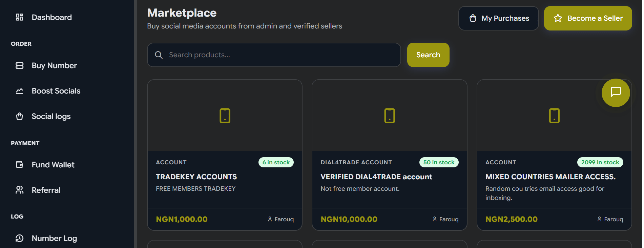644x248 pixels.
Task: Select the VERIFIED DIAL4TRADE account title
Action: pos(376,177)
